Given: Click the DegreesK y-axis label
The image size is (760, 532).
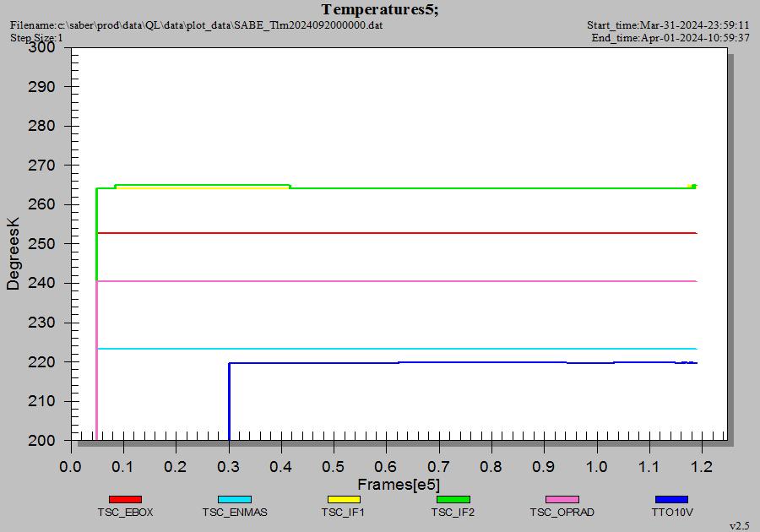Looking at the screenshot, I should [x=13, y=253].
